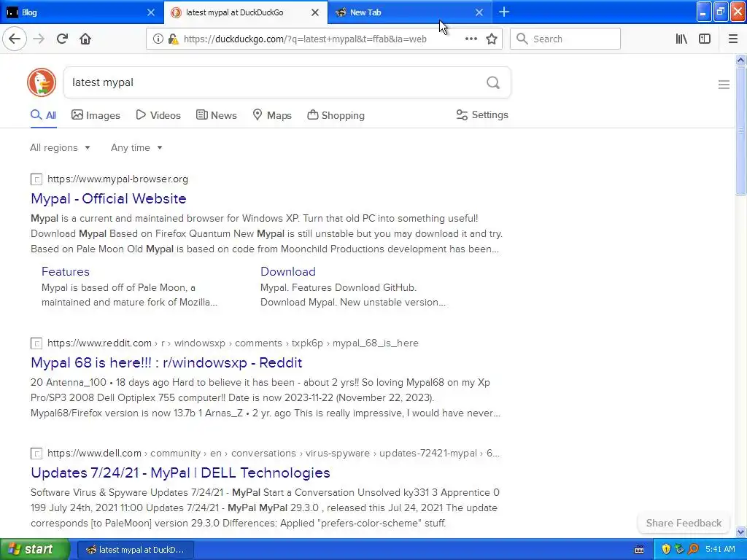Open the browser home page
This screenshot has width=747, height=560.
pos(85,39)
